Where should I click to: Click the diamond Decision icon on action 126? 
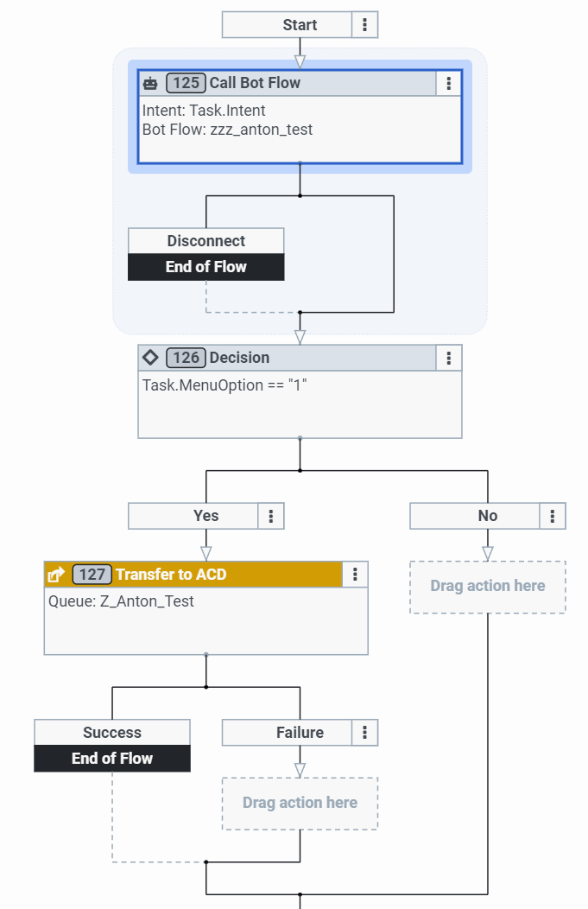[x=149, y=358]
